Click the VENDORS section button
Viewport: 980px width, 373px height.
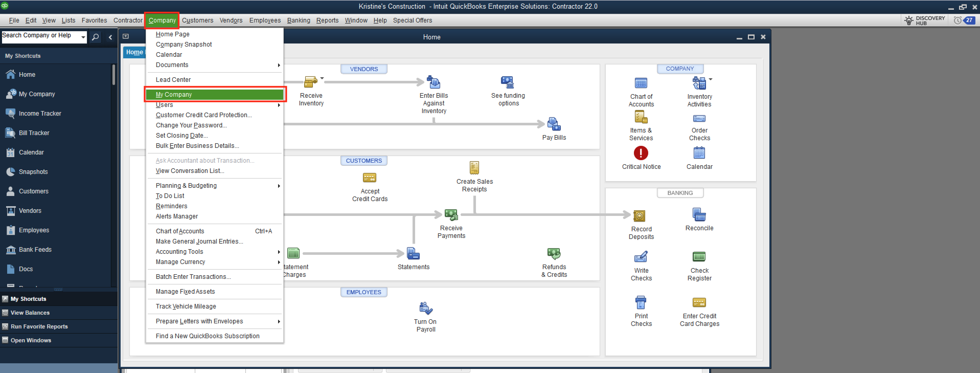[364, 69]
